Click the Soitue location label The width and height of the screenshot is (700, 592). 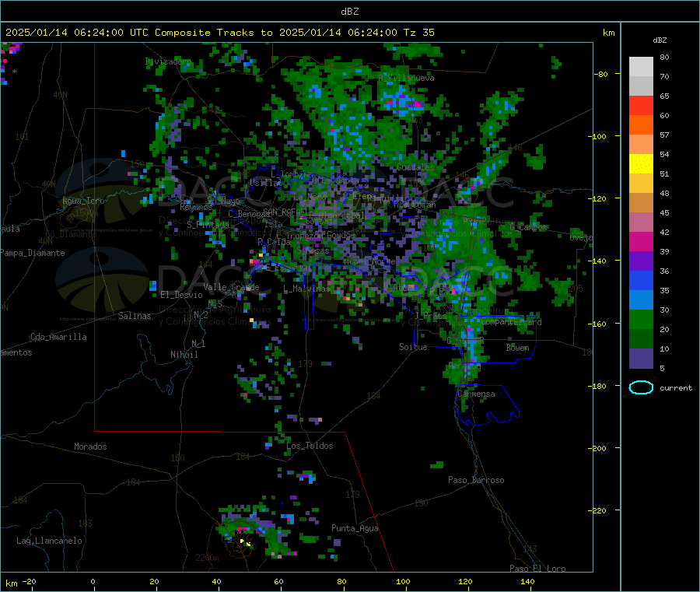413,347
